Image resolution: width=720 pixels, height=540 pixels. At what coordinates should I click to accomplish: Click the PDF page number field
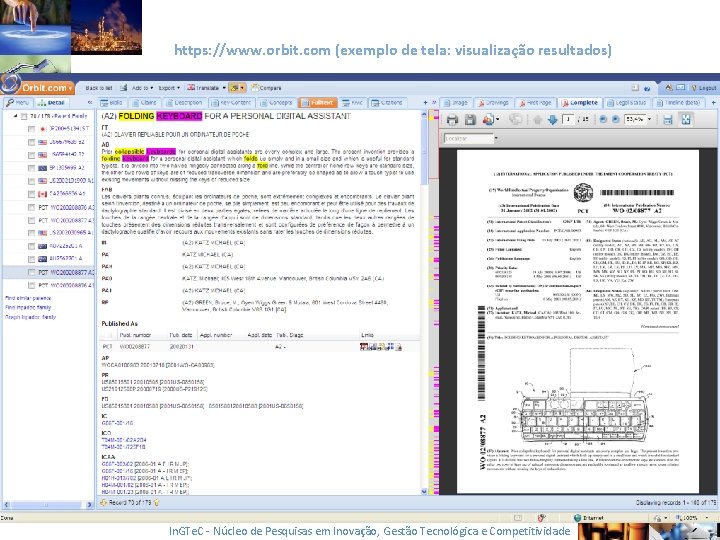coord(569,119)
